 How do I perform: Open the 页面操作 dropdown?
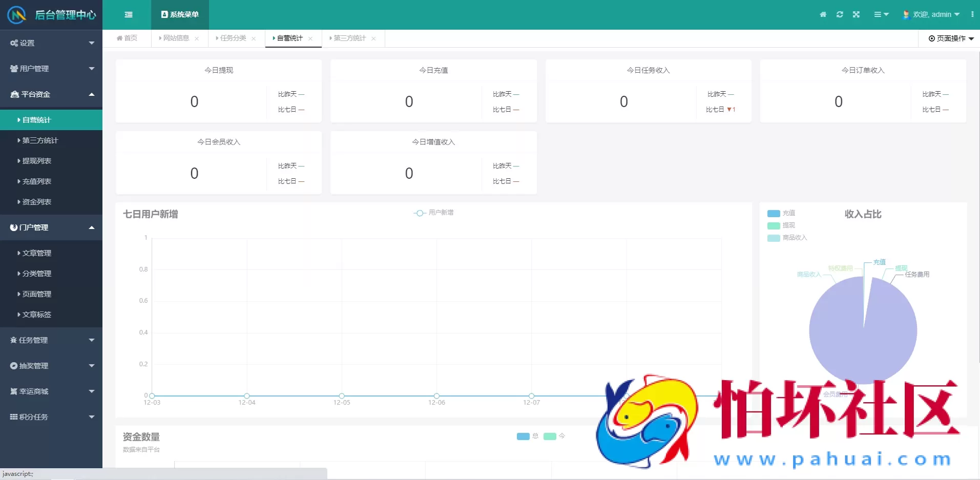tap(950, 38)
